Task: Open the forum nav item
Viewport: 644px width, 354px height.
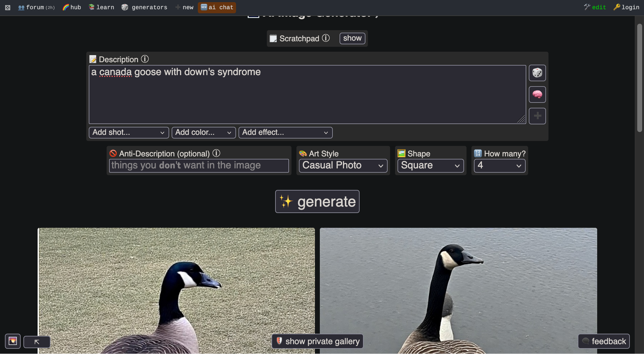Action: point(36,7)
